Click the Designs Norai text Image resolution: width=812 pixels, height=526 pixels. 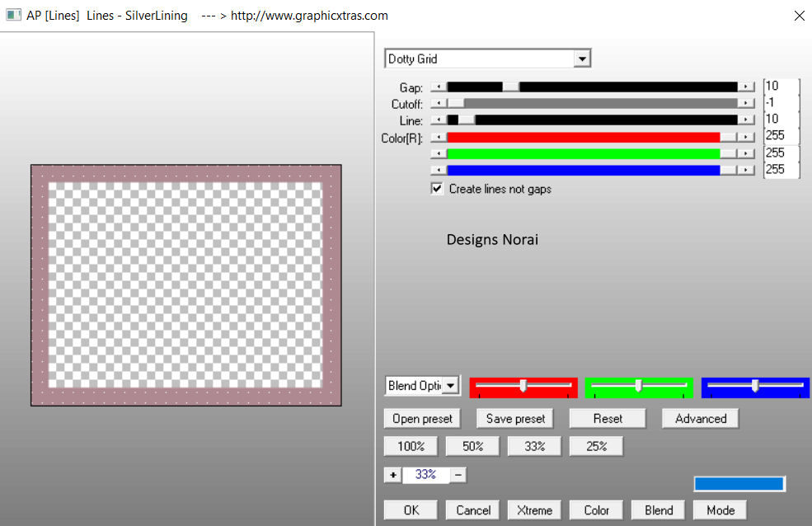492,240
